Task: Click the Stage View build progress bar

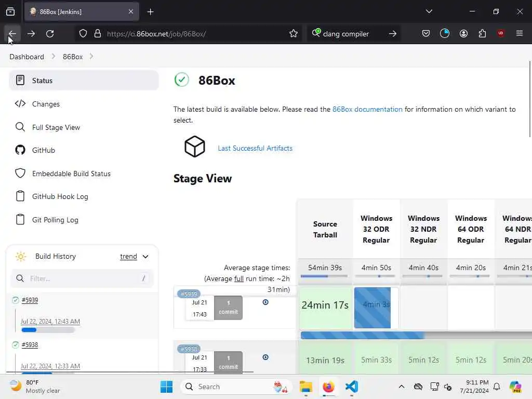Action: click(x=416, y=336)
